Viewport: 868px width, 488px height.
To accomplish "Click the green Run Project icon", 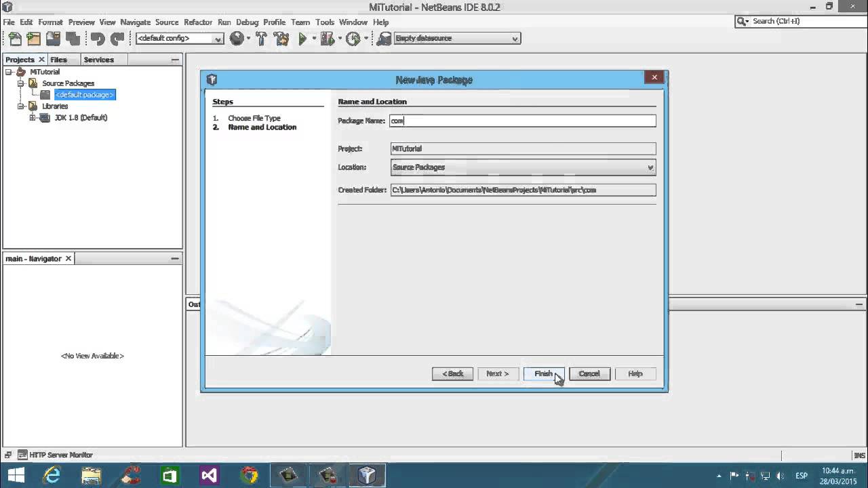I will (x=302, y=39).
